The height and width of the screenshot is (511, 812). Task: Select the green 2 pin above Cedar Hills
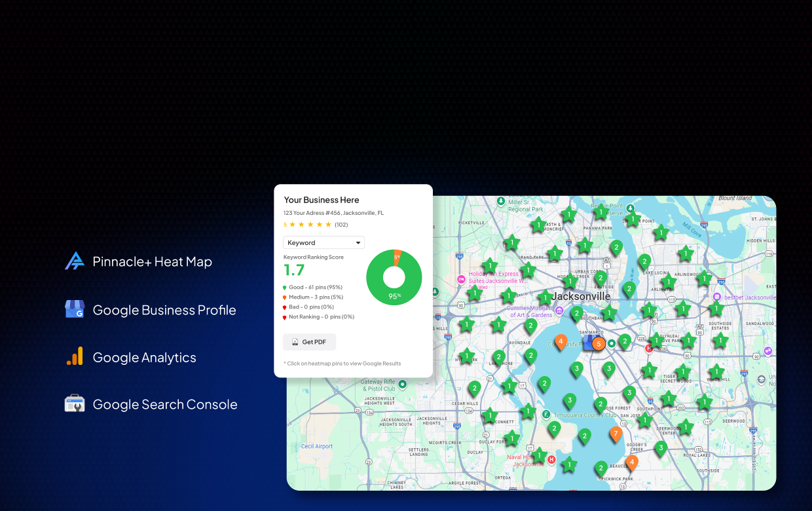pos(474,388)
